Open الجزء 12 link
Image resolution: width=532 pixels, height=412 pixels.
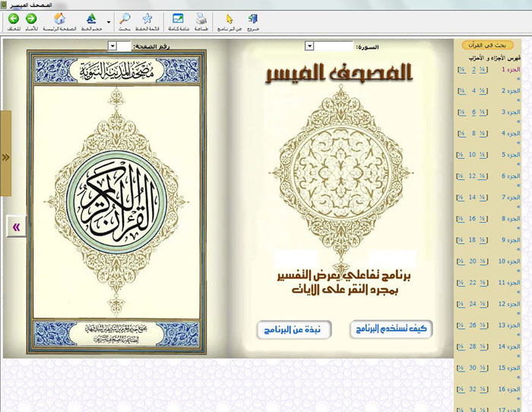coord(510,304)
